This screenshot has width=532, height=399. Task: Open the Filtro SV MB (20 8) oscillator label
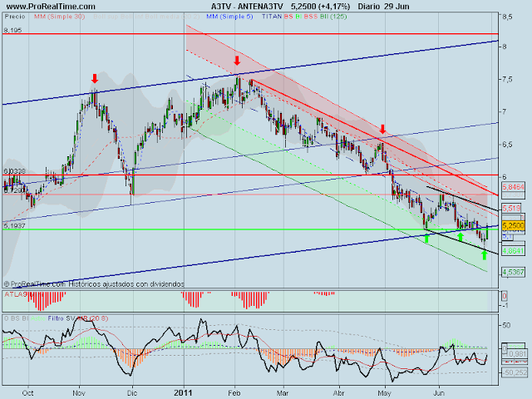[x=78, y=318]
